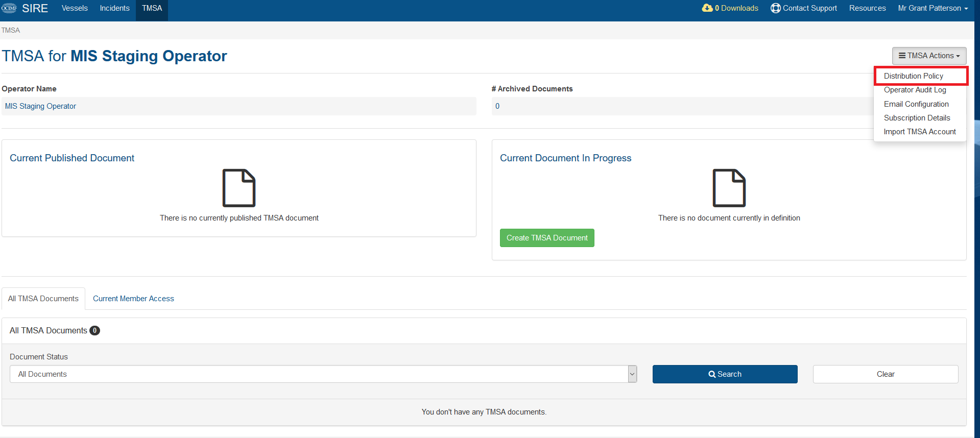Click the blank document icon under Document In Progress

tap(729, 188)
